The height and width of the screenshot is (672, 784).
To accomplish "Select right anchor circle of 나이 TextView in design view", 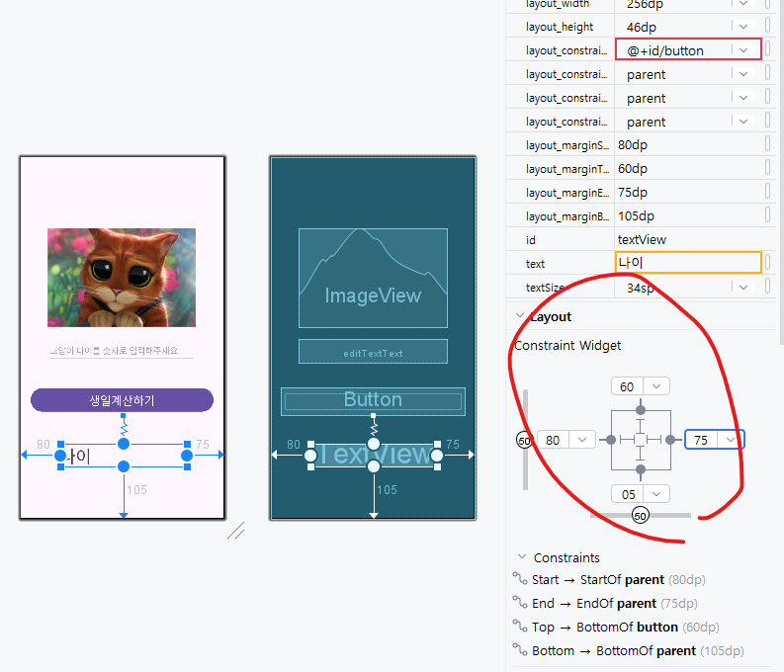I will tap(187, 456).
